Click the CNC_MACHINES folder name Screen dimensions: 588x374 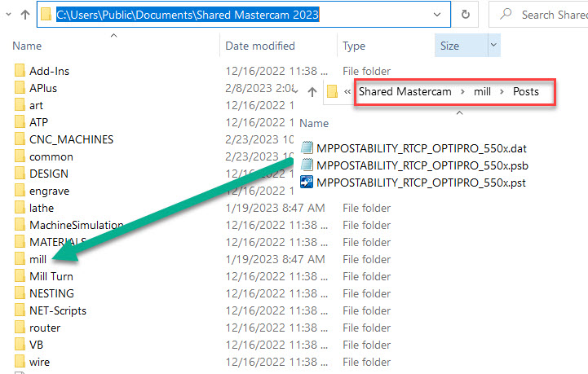click(71, 139)
